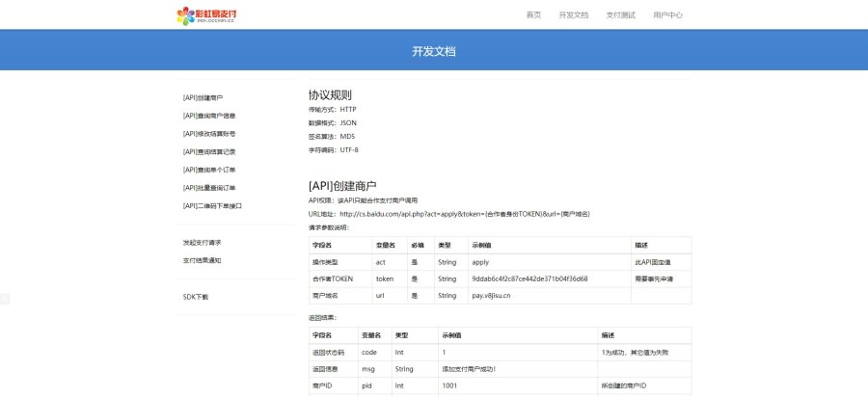The image size is (868, 397).
Task: Open [API]二维码下单接口 sidebar link
Action: tap(212, 205)
